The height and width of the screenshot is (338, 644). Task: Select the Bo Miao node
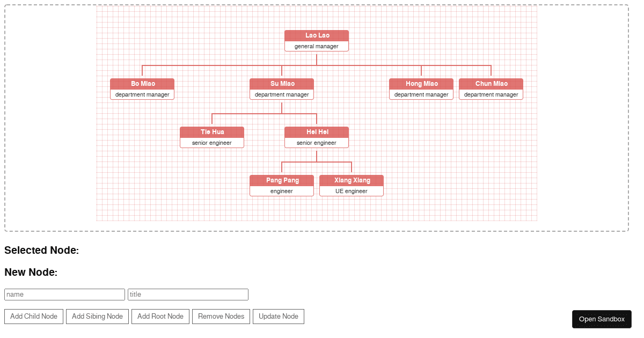click(x=142, y=89)
